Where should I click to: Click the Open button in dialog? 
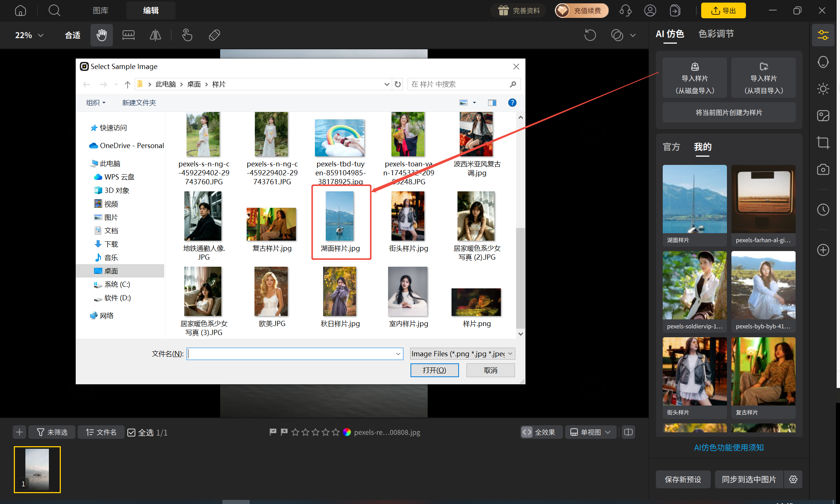[x=434, y=370]
